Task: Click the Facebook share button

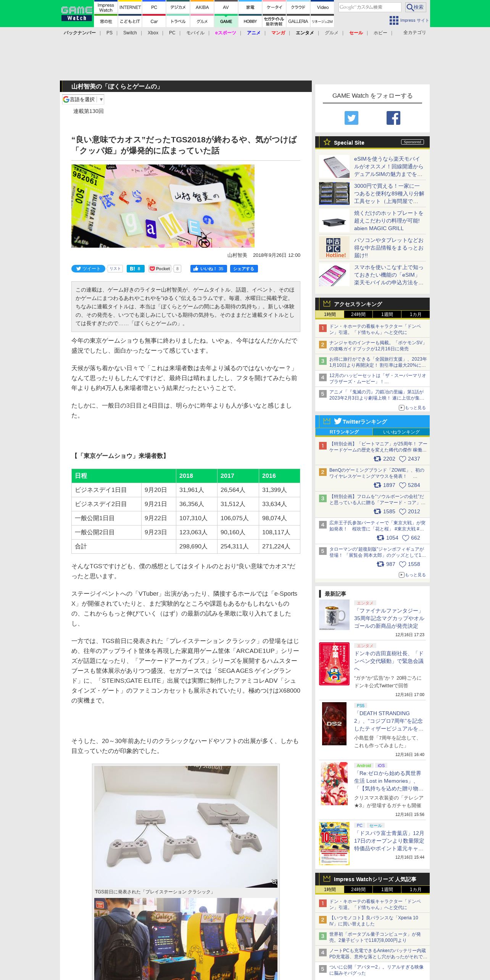Action: [x=243, y=269]
